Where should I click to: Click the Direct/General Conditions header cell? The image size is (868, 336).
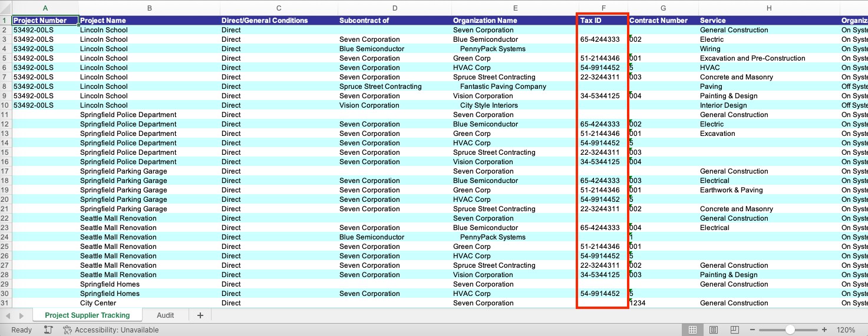pyautogui.click(x=279, y=21)
